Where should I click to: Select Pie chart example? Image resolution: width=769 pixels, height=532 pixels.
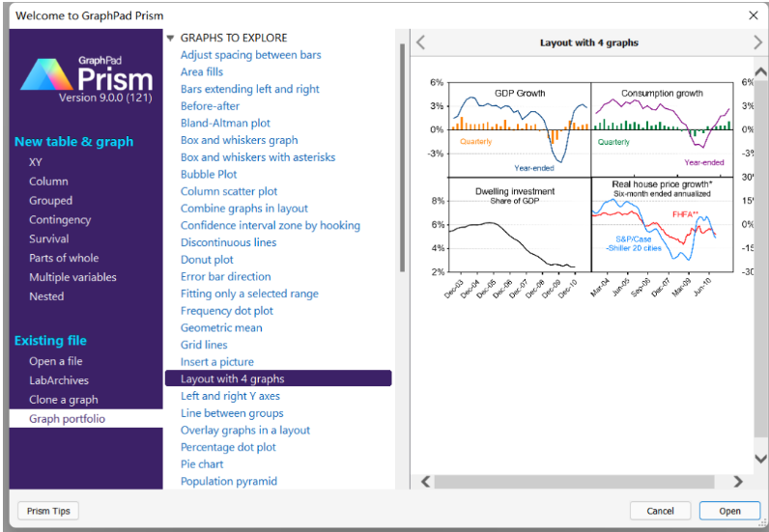(202, 464)
